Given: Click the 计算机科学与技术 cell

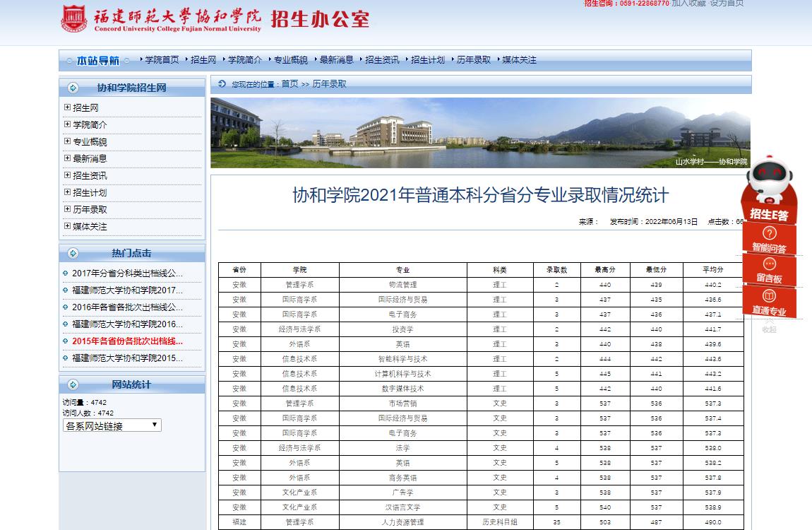Looking at the screenshot, I should click(x=403, y=374).
